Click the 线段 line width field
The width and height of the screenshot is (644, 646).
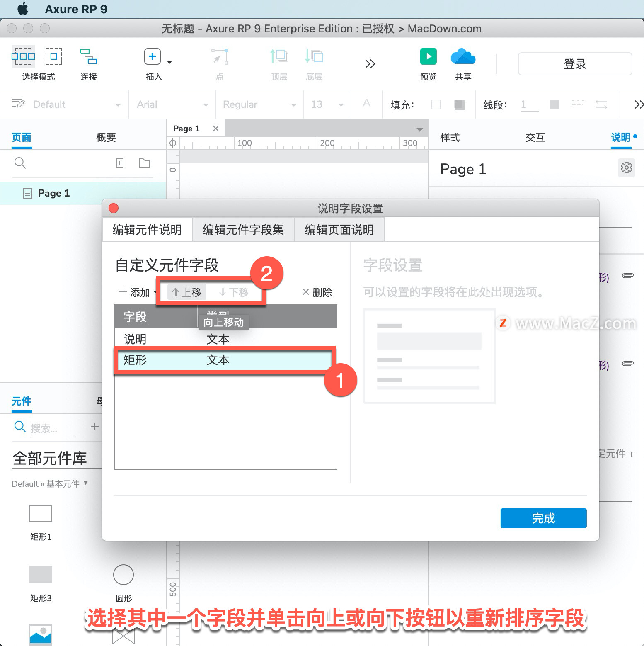[530, 104]
